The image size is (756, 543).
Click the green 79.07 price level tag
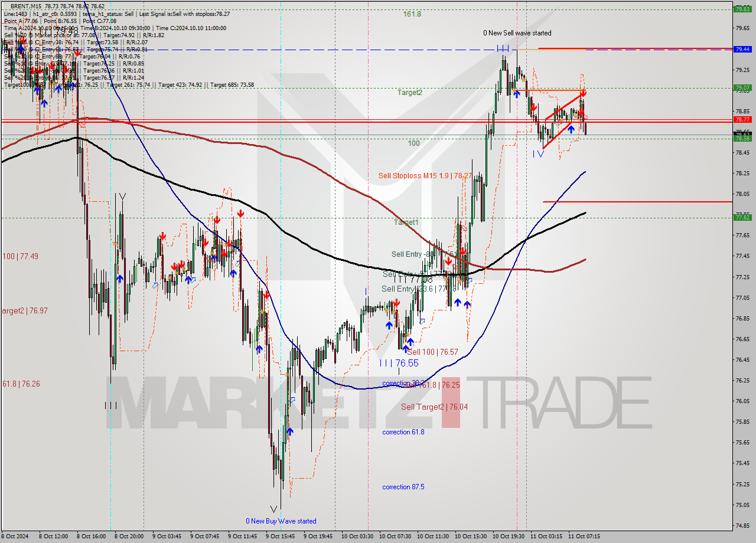click(x=741, y=87)
